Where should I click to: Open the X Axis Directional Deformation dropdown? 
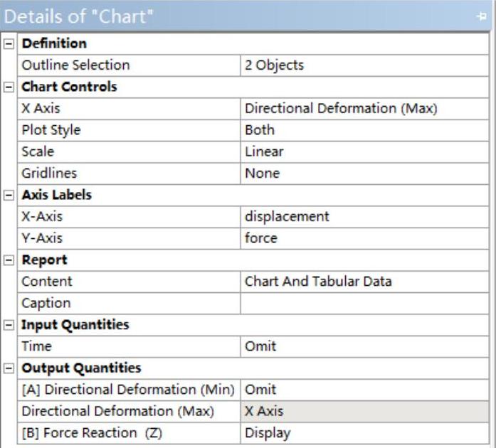click(366, 109)
